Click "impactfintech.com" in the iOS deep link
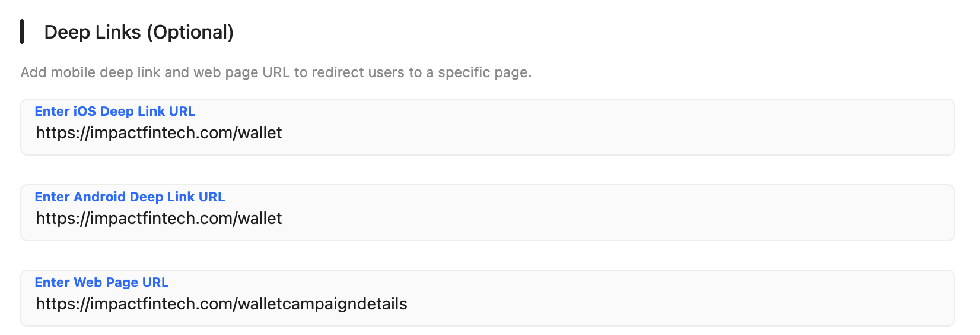 coord(161,132)
